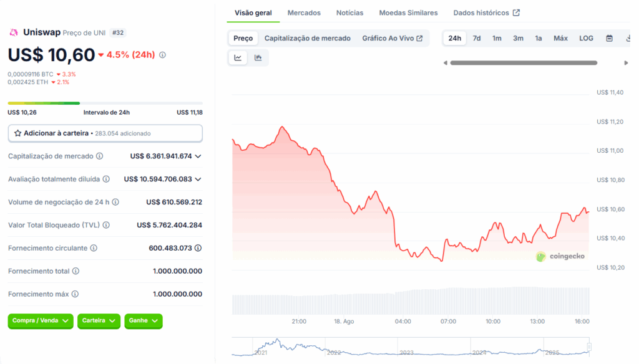The width and height of the screenshot is (639, 364).
Task: Switch to Notícias tab
Action: click(349, 13)
